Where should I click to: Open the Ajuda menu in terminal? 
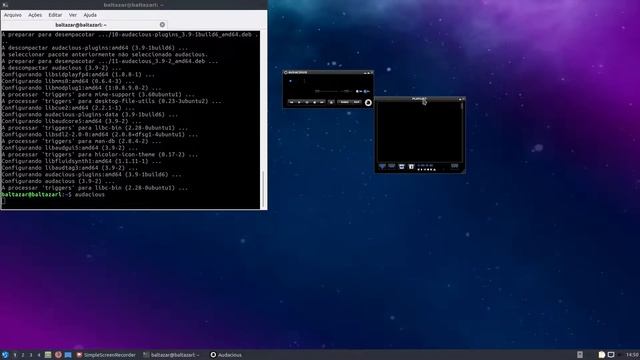[x=90, y=15]
